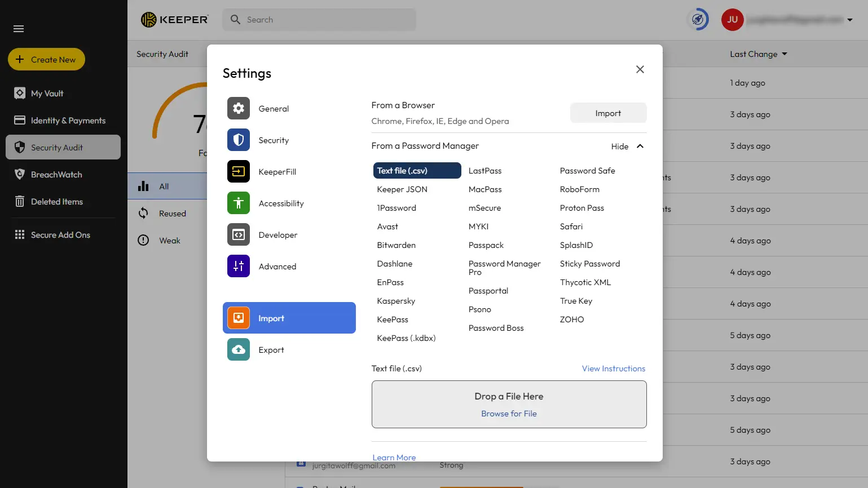
Task: Open the account dropdown arrow
Action: [850, 20]
